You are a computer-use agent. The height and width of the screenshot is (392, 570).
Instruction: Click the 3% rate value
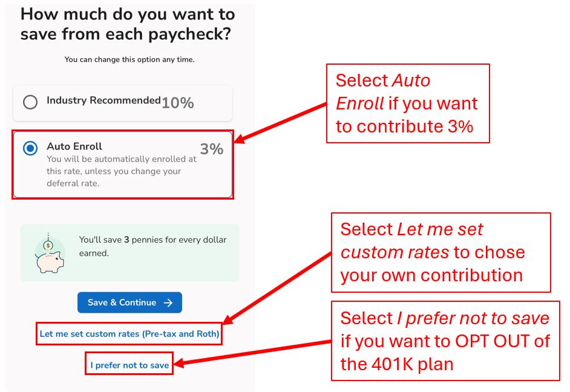coord(212,149)
